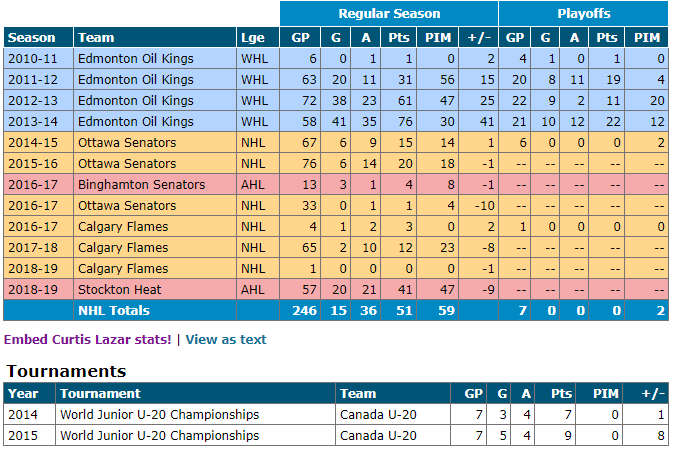Select the Stockton Heat team cell
The image size is (674, 453).
point(155,290)
